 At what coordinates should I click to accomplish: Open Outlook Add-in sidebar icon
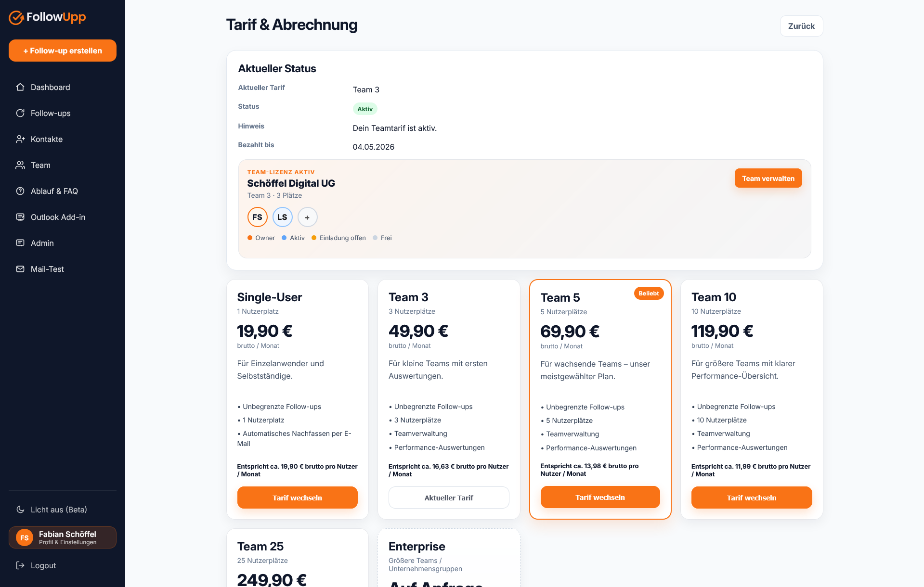[x=20, y=217]
